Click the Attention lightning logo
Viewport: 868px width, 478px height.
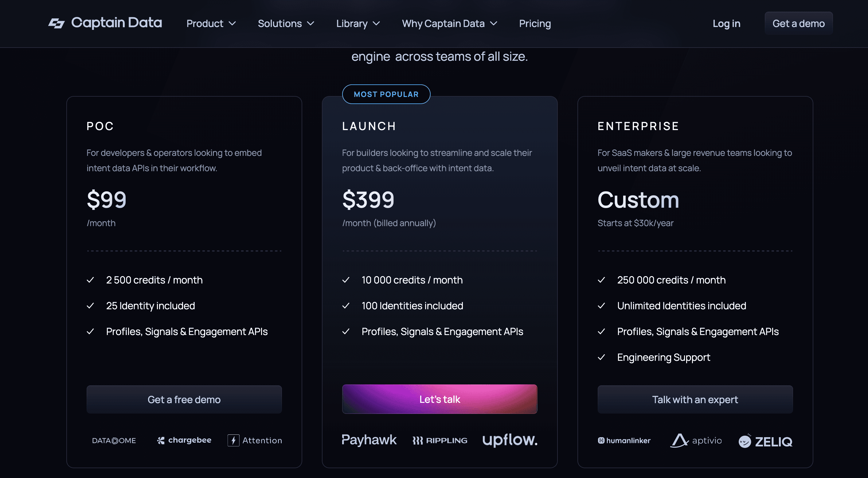255,440
